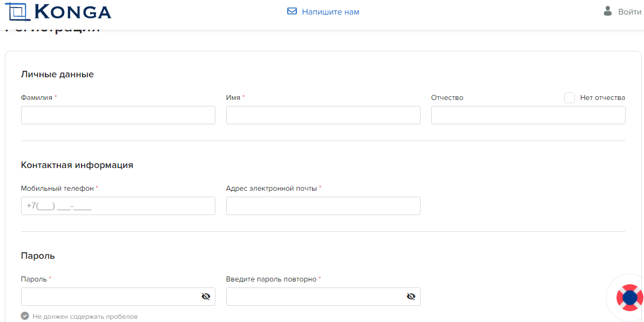Open the Напишите нам link
Image resolution: width=644 pixels, height=322 pixels.
pyautogui.click(x=330, y=12)
